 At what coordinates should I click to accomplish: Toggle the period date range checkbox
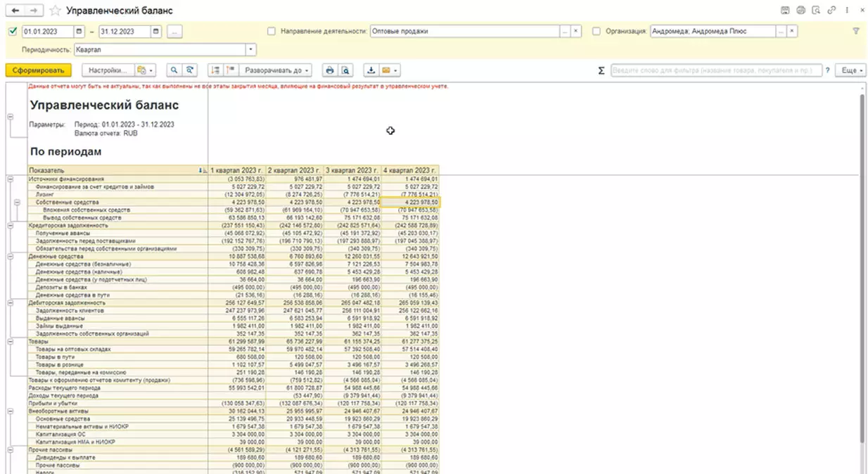pyautogui.click(x=13, y=32)
